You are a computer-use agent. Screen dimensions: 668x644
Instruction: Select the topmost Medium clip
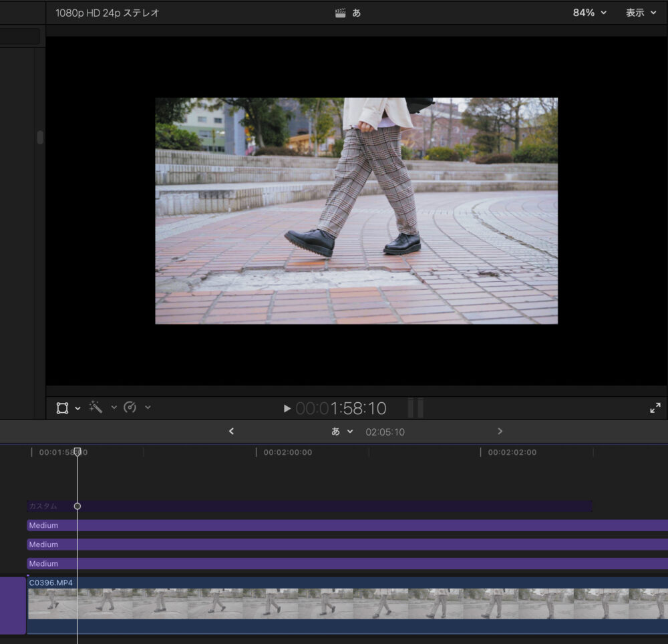click(334, 526)
